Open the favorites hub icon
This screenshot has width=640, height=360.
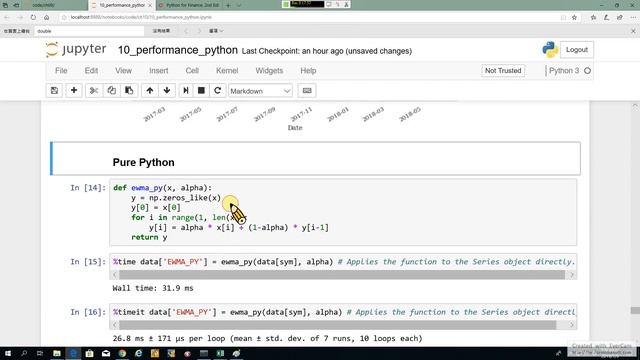(x=593, y=17)
